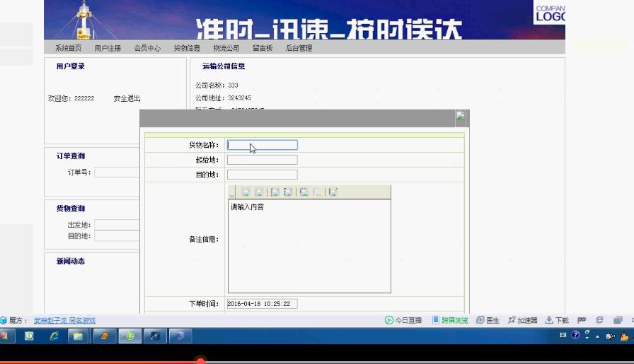Click into the 起始地 text field

[262, 160]
